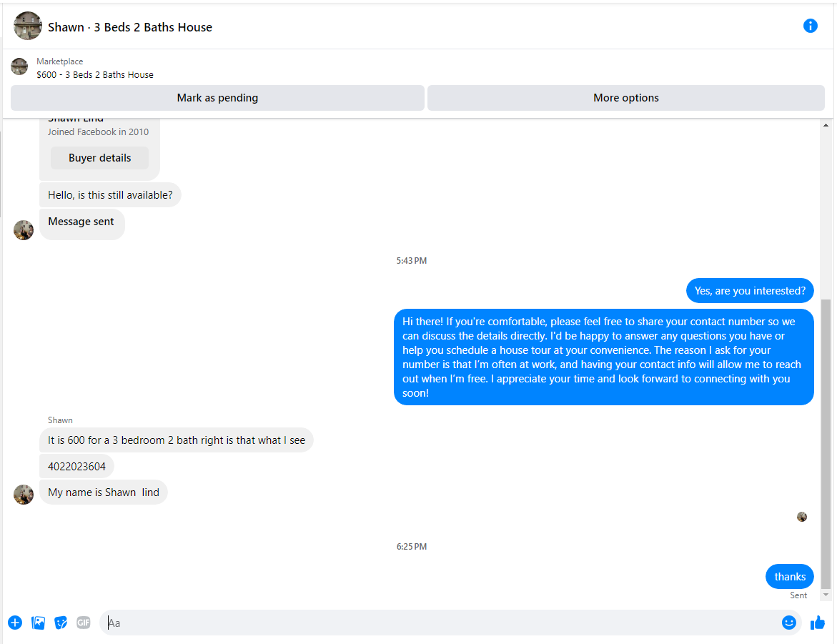Click the chat scrollbar thumb
The width and height of the screenshot is (837, 644).
(826, 443)
